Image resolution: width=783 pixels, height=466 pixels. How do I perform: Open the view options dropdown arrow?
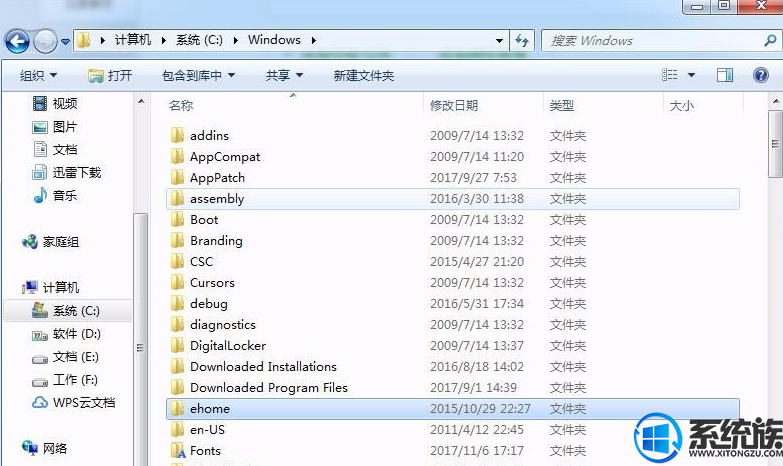691,75
